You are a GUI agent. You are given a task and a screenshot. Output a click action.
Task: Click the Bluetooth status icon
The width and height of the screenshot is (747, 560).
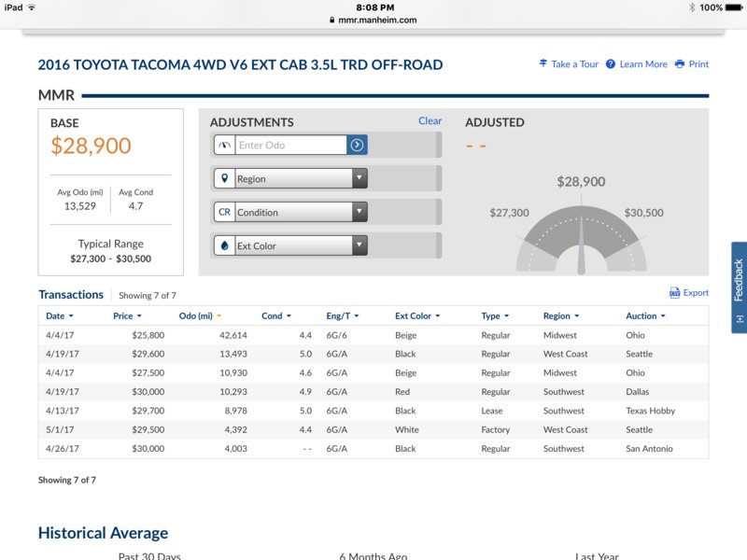[692, 7]
